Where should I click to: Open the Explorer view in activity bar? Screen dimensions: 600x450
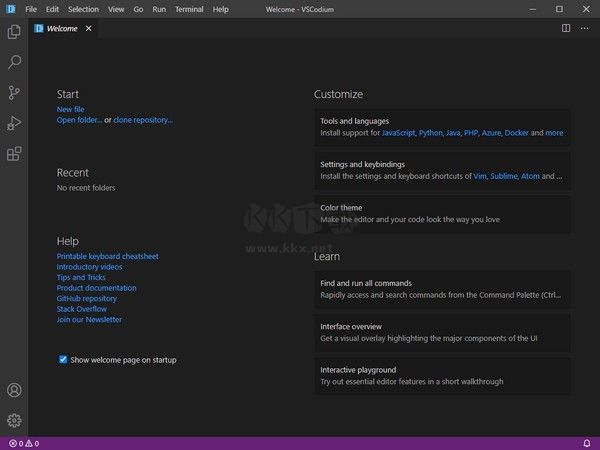14,32
